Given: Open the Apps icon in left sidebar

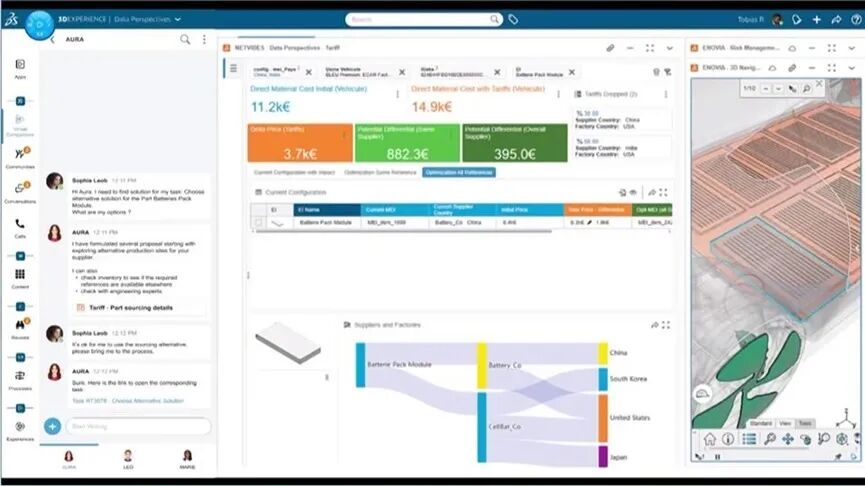Looking at the screenshot, I should click(x=20, y=65).
